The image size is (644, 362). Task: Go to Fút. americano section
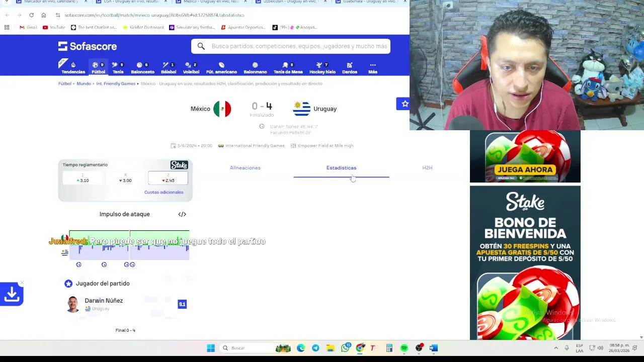(221, 67)
